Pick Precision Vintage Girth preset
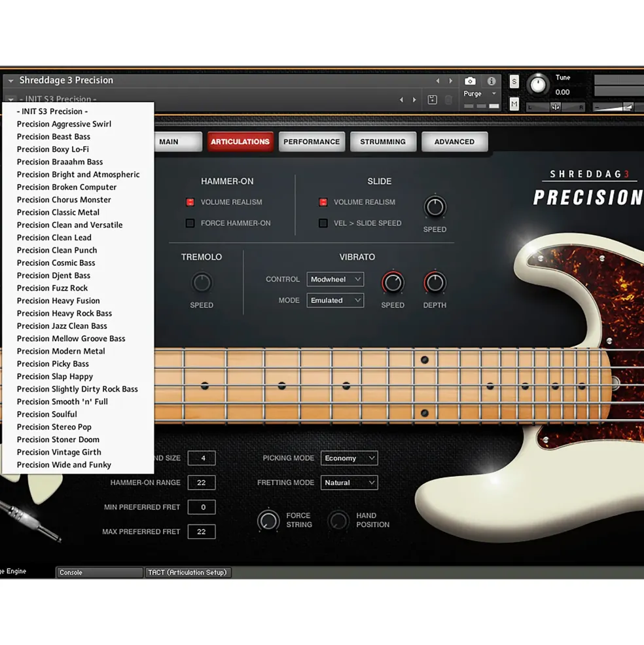644x645 pixels. (x=78, y=452)
